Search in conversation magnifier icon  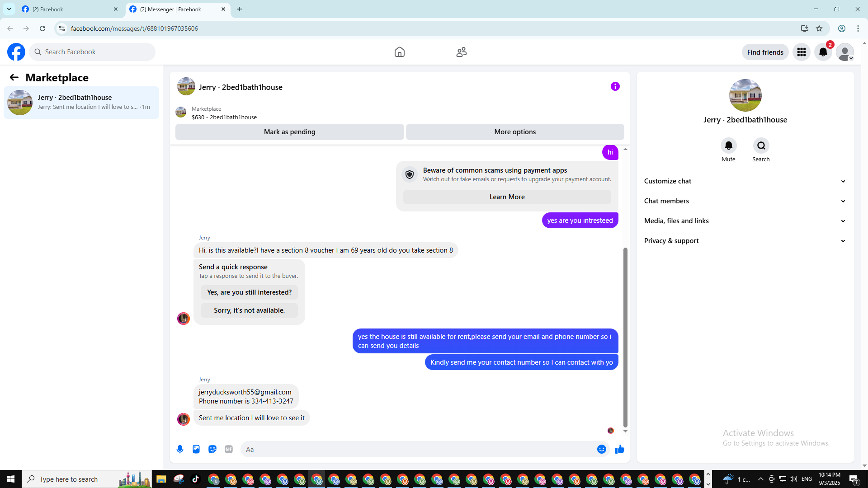(761, 145)
